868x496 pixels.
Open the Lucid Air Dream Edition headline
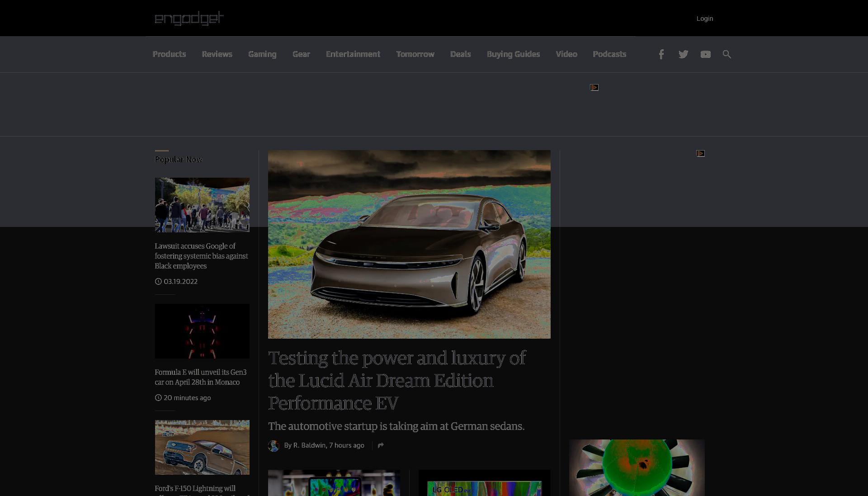point(397,380)
